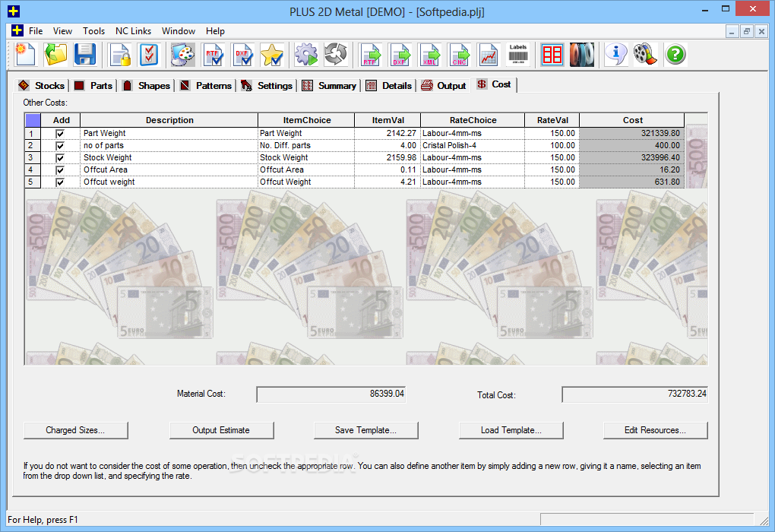The width and height of the screenshot is (775, 532).
Task: Uncheck Add box for Offcut weight row
Action: (x=60, y=182)
